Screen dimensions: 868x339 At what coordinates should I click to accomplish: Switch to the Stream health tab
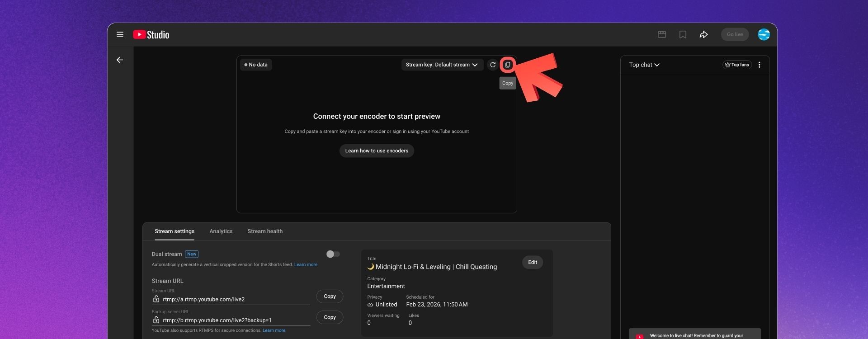point(265,231)
